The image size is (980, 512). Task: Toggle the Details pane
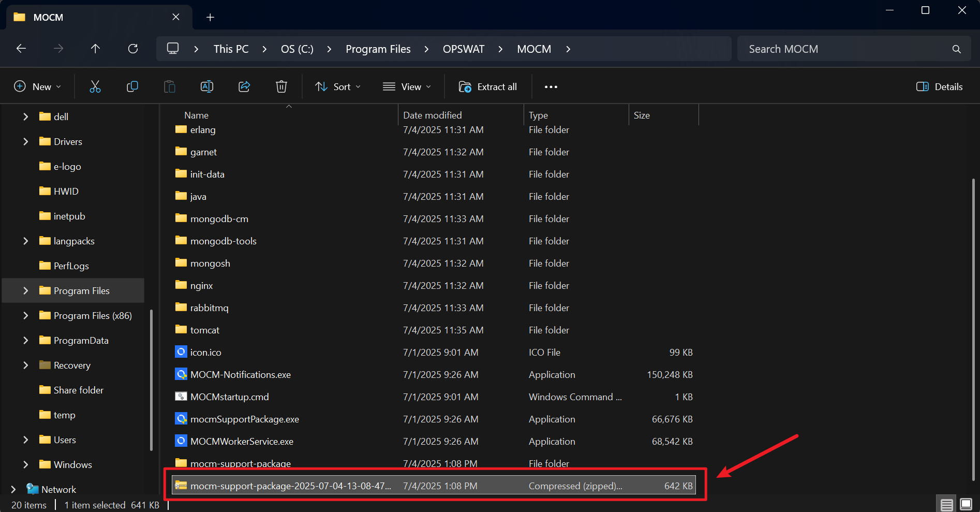point(940,86)
